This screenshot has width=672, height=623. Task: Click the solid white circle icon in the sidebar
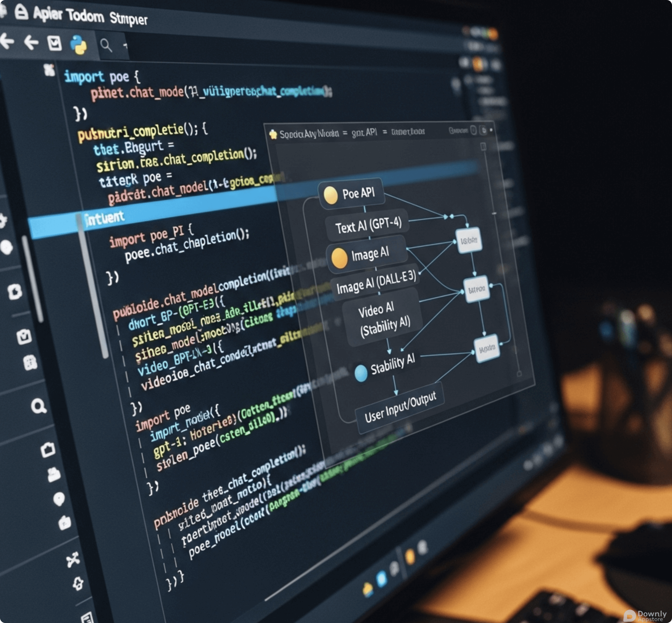click(6, 247)
